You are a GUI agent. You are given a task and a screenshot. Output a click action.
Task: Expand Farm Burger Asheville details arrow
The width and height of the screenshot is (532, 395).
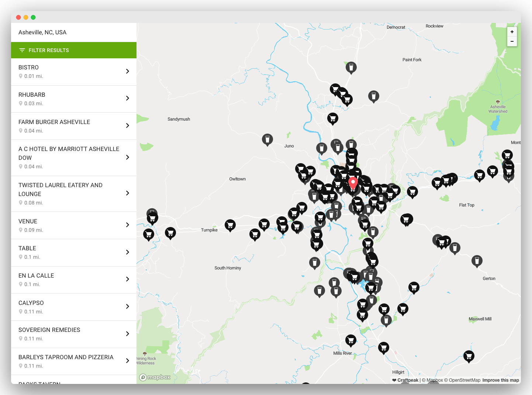pos(128,126)
